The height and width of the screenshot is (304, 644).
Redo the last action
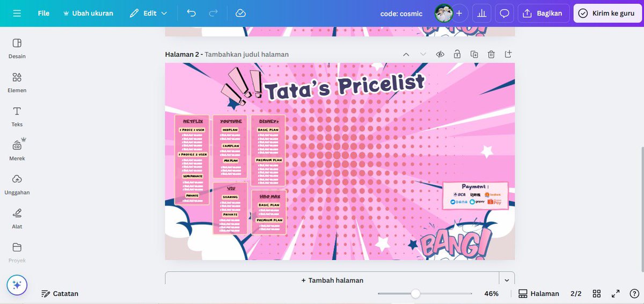pyautogui.click(x=213, y=13)
